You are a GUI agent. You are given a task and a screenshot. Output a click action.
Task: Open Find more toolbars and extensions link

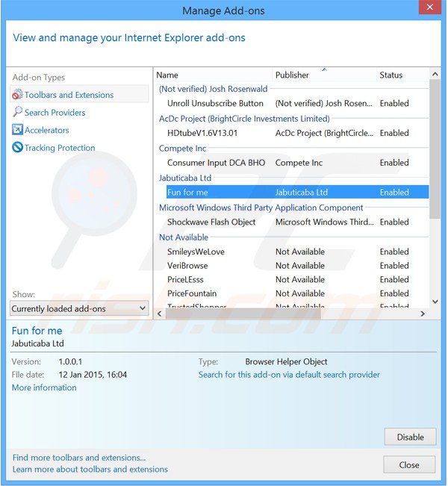[78, 458]
